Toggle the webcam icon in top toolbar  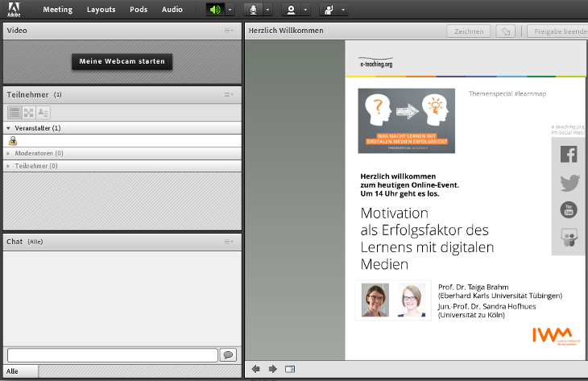(x=290, y=10)
